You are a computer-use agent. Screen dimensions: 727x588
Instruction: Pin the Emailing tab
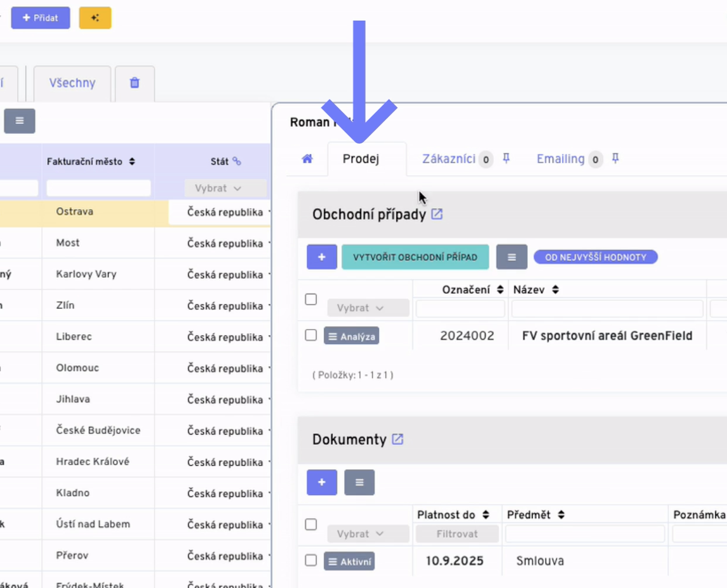coord(615,158)
